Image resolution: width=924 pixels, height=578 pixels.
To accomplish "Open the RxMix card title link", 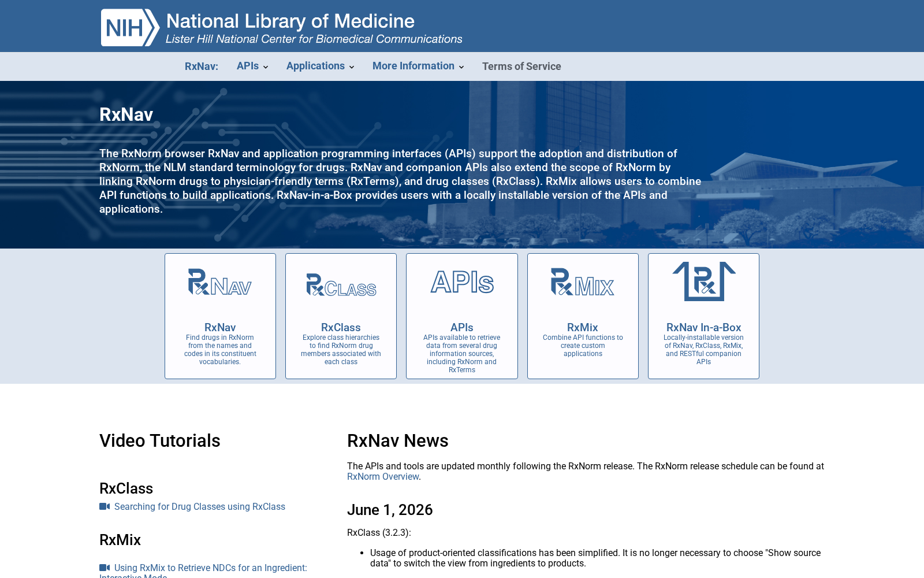I will pyautogui.click(x=583, y=327).
